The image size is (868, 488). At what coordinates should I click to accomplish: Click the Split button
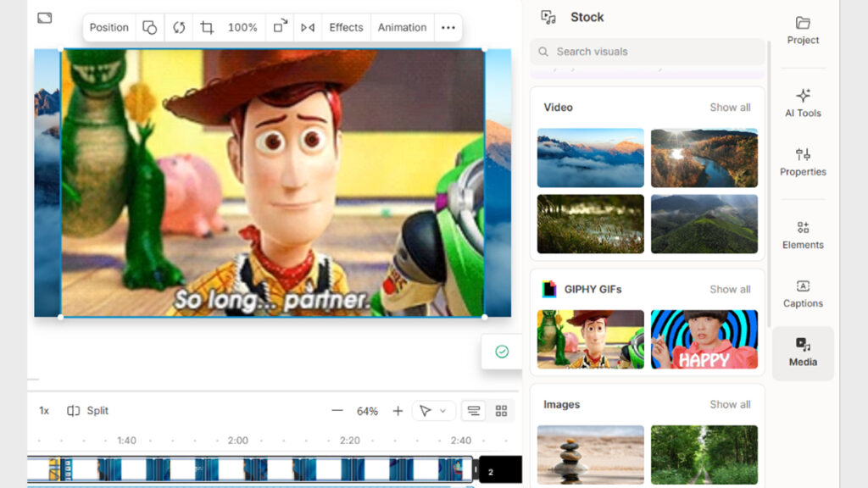(88, 411)
